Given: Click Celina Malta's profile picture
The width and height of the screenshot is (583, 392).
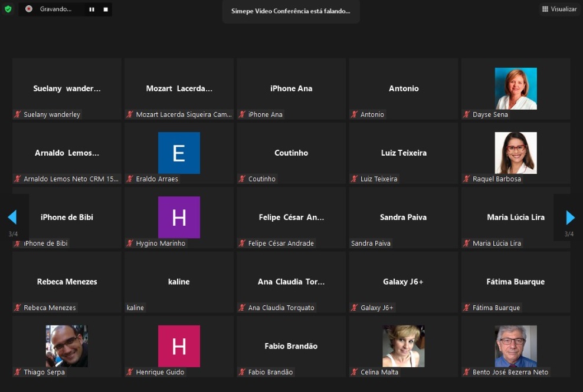Looking at the screenshot, I should [404, 346].
